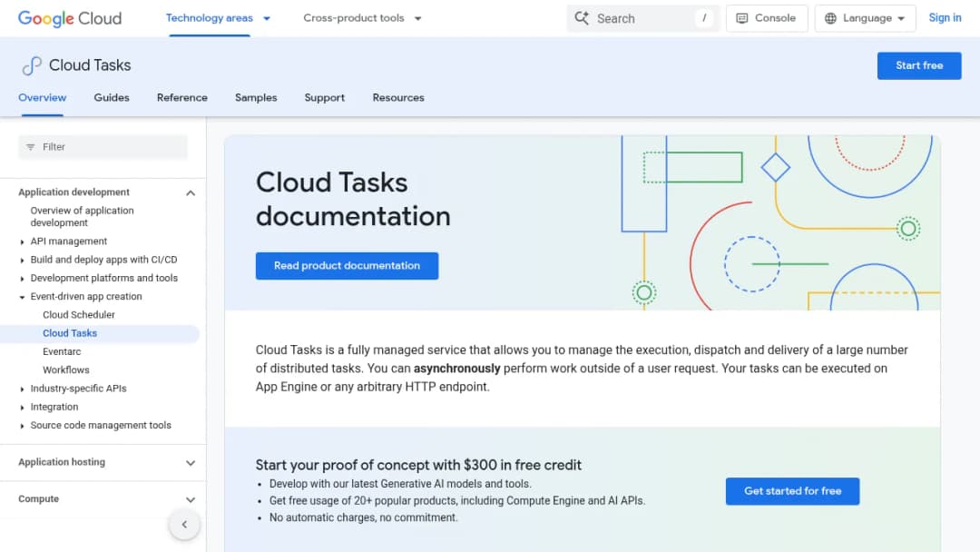The height and width of the screenshot is (552, 980).
Task: Open Cloud Scheduler in sidebar
Action: tap(79, 315)
